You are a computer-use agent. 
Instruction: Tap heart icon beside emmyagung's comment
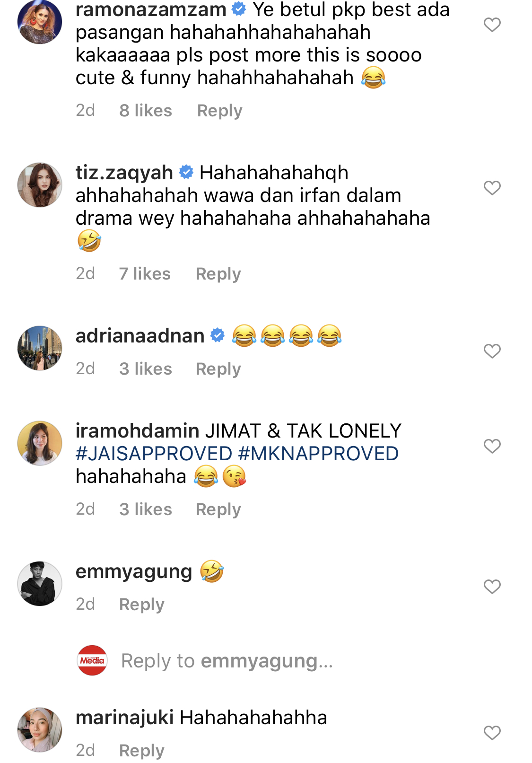pos(492,587)
